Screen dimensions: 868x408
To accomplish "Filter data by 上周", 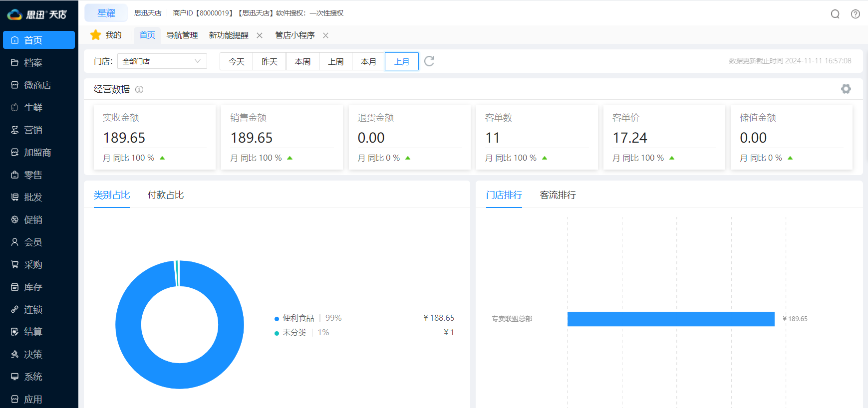I will 336,61.
